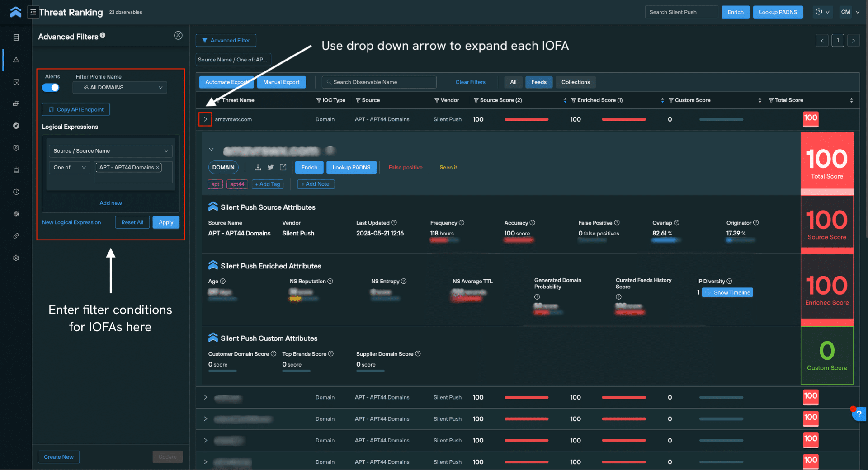The image size is (868, 470).
Task: Open the CM user account dropdown
Action: (850, 12)
